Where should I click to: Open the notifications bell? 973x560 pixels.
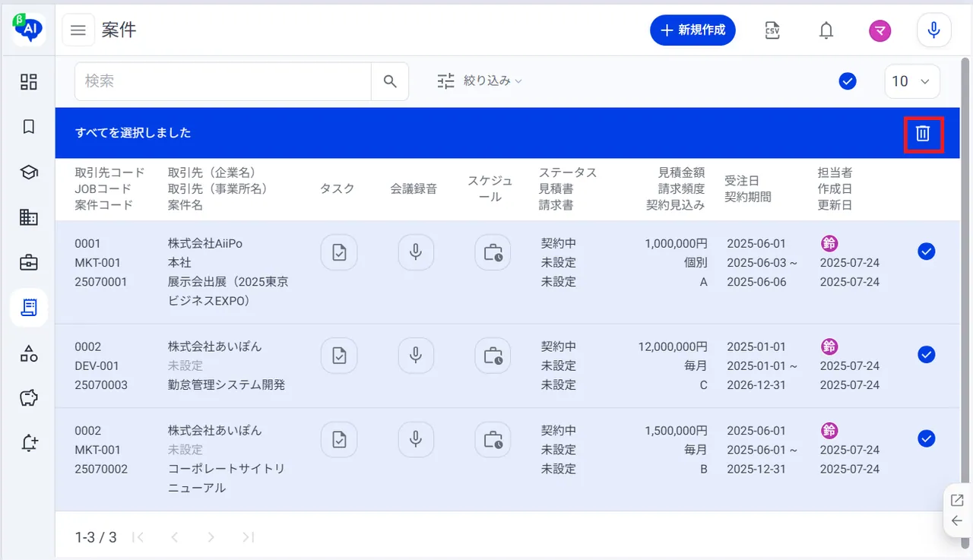(x=826, y=30)
